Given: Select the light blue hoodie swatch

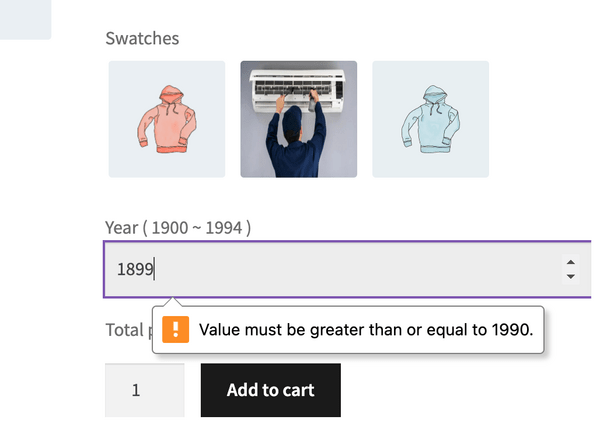Looking at the screenshot, I should tap(430, 119).
